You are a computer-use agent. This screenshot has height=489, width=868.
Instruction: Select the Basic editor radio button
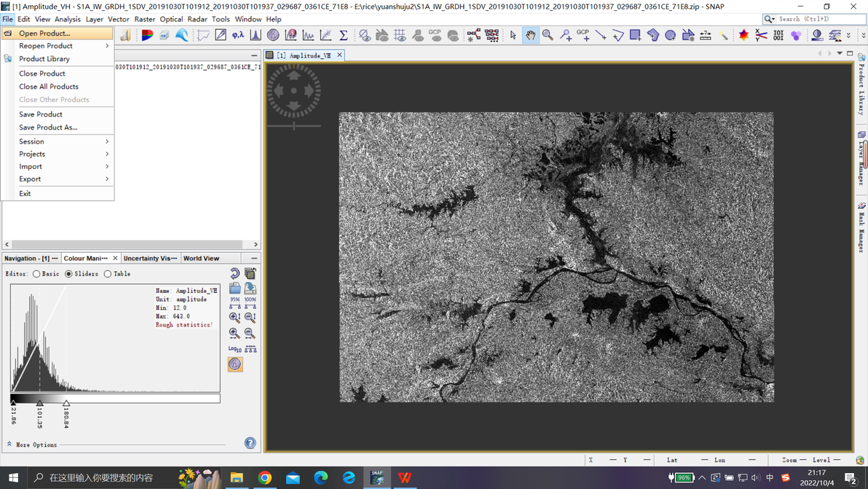[x=36, y=274]
